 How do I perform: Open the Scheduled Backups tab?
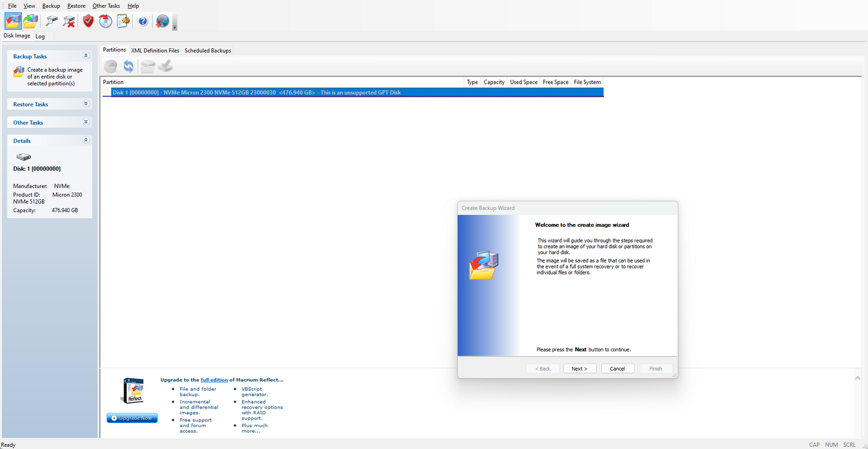point(207,51)
